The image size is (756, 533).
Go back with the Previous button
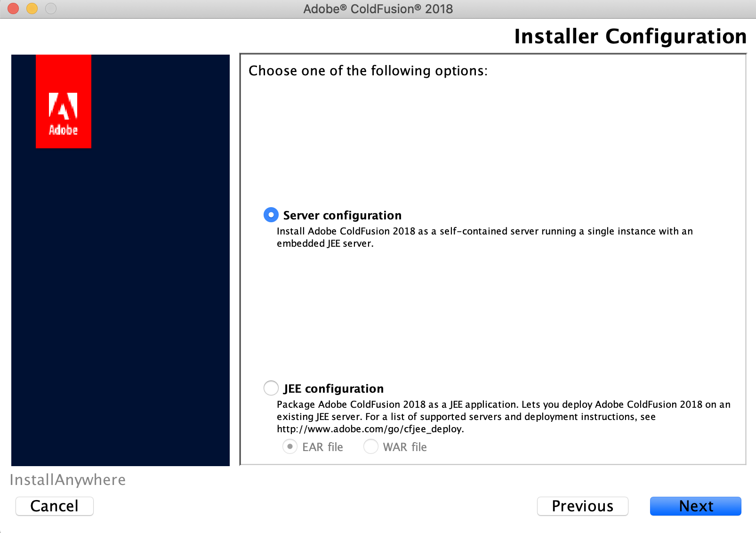click(582, 506)
